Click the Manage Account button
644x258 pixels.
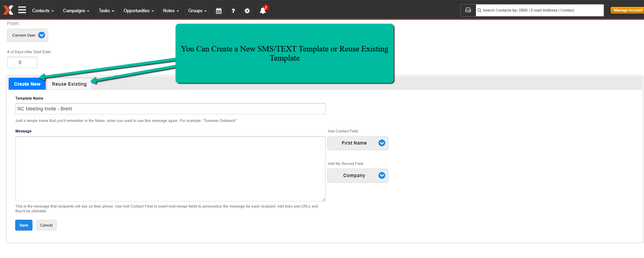tap(627, 10)
